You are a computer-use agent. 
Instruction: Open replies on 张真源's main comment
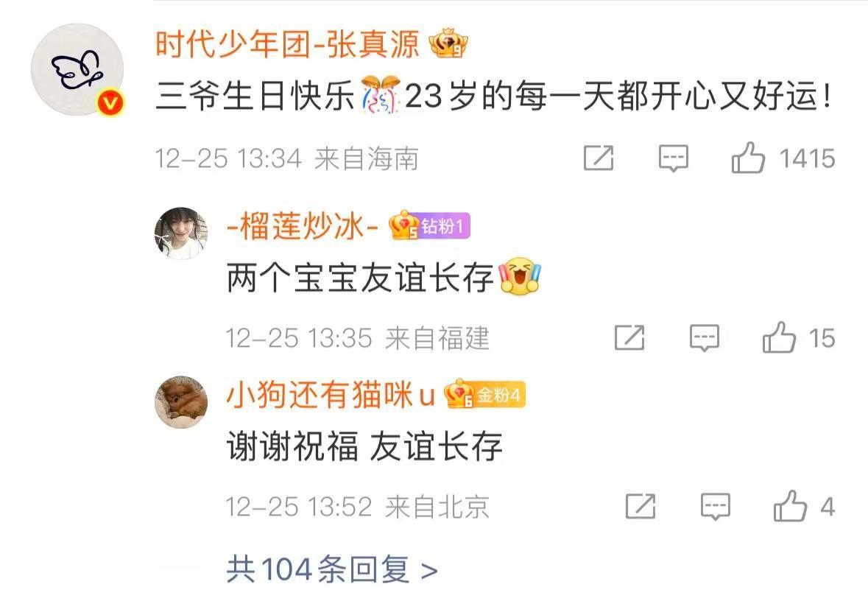tap(674, 158)
